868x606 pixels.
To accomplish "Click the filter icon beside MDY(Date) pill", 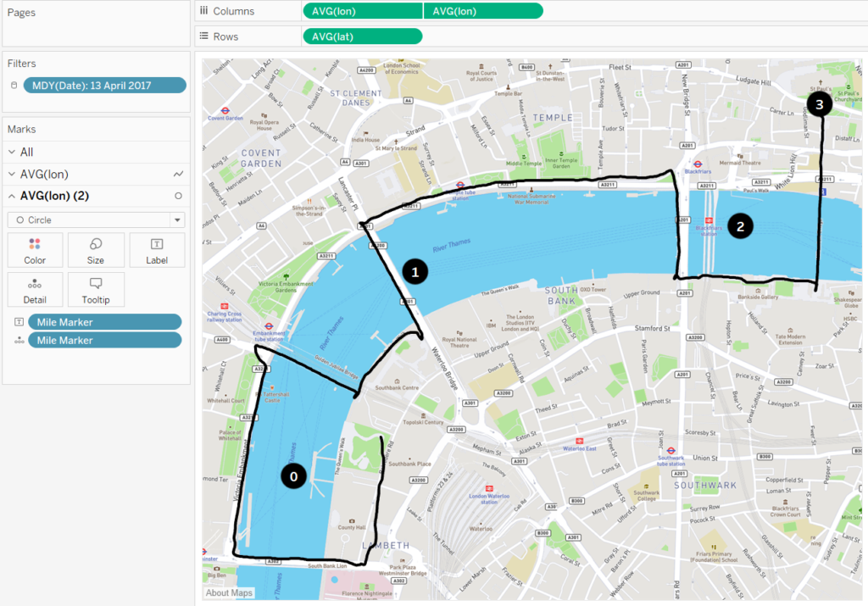I will tap(14, 86).
